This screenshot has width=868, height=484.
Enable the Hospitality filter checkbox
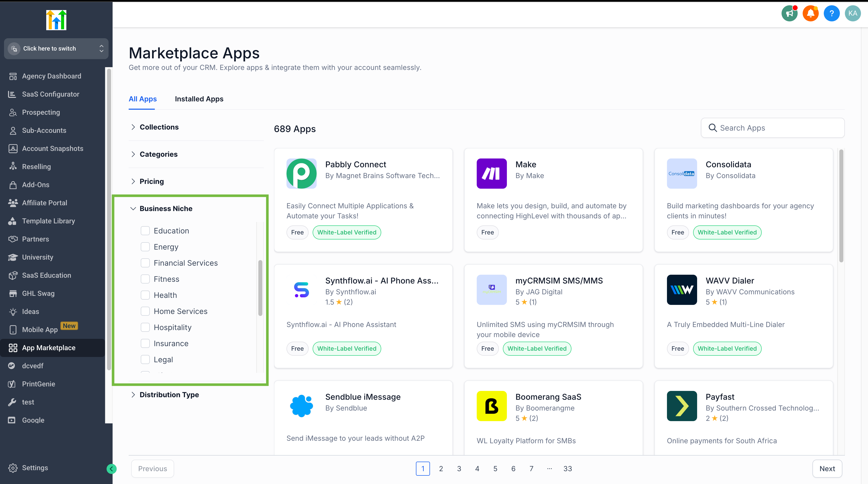tap(145, 327)
